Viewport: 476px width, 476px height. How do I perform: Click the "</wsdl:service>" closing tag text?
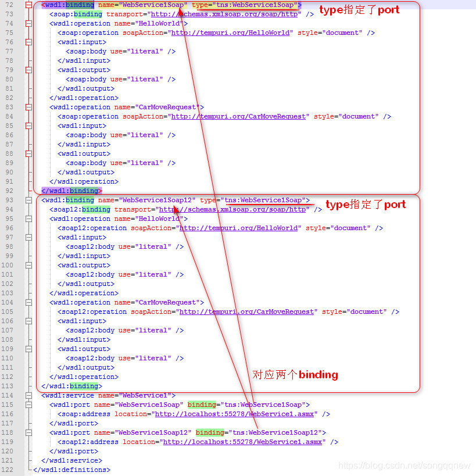[72, 460]
